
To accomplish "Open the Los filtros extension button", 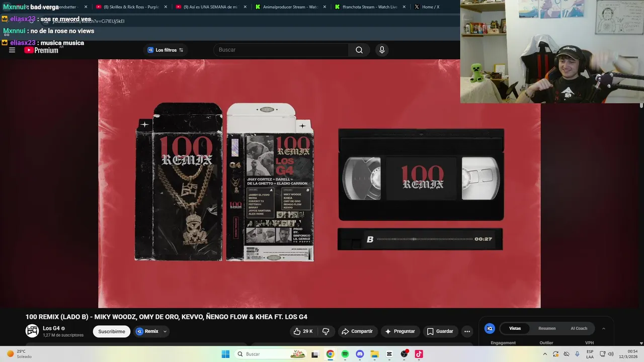I will pyautogui.click(x=166, y=50).
